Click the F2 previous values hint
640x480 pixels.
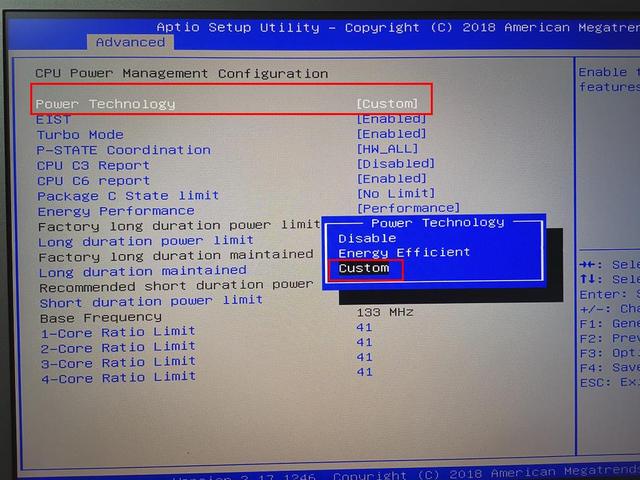pyautogui.click(x=609, y=338)
